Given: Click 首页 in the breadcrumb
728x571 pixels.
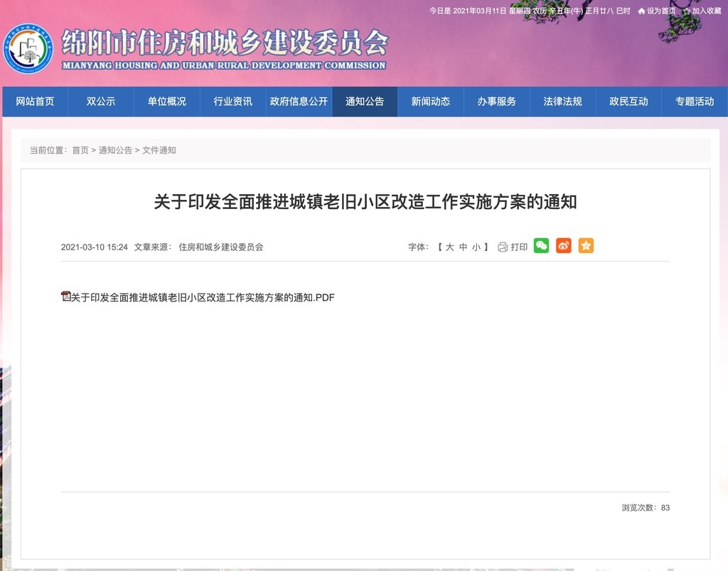Looking at the screenshot, I should (x=80, y=150).
